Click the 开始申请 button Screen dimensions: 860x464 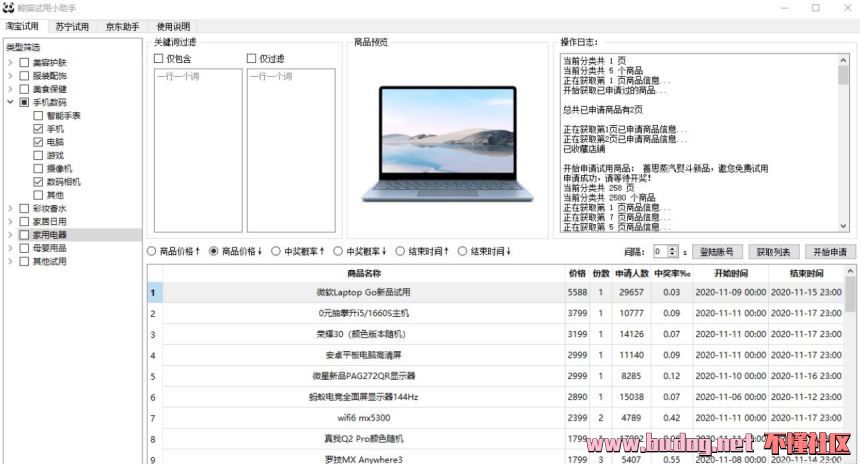(x=830, y=252)
